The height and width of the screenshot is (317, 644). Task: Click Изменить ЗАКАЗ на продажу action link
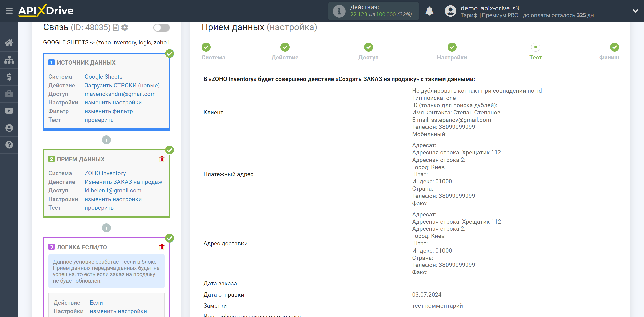tap(123, 182)
